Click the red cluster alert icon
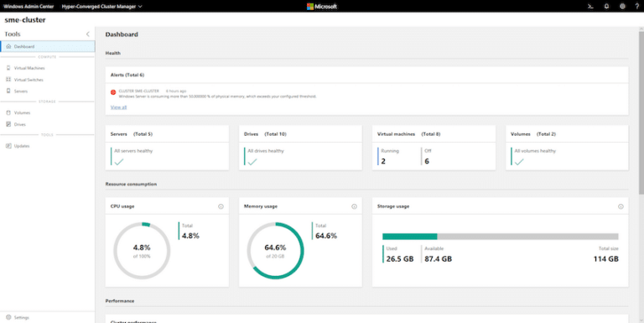Viewport: 644px width, 323px height. (x=113, y=92)
